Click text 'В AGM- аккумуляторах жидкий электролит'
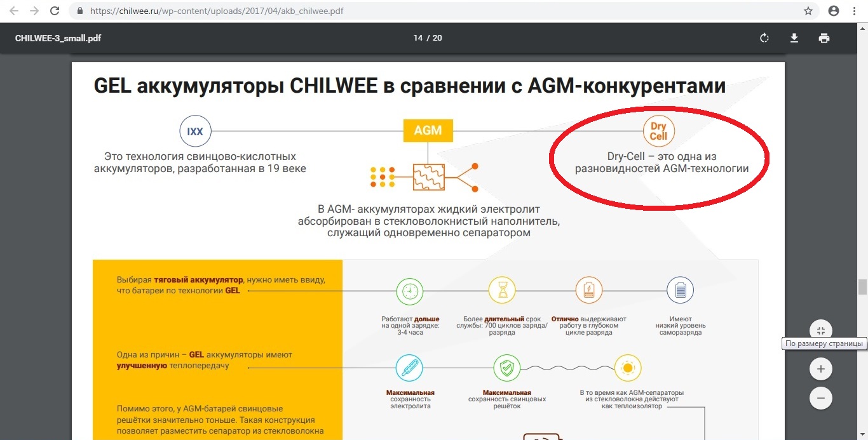The image size is (868, 440). (429, 209)
